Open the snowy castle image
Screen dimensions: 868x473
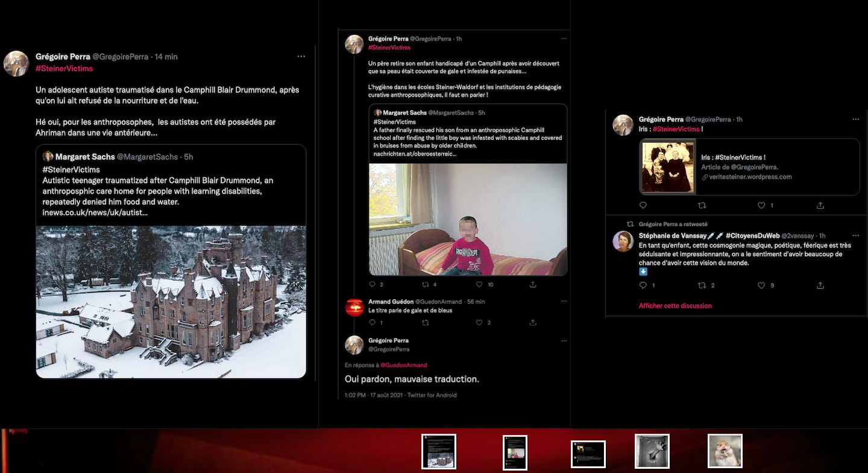click(x=171, y=302)
